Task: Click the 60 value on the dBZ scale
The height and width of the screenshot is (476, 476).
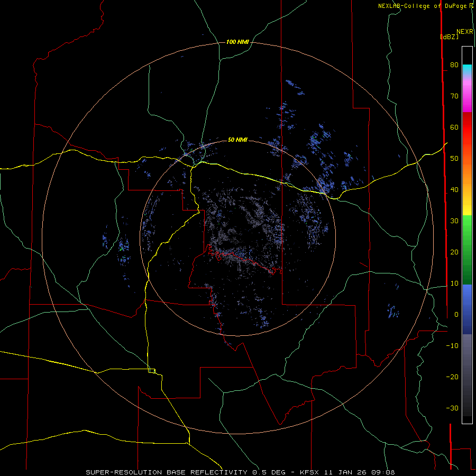Action: pos(454,127)
